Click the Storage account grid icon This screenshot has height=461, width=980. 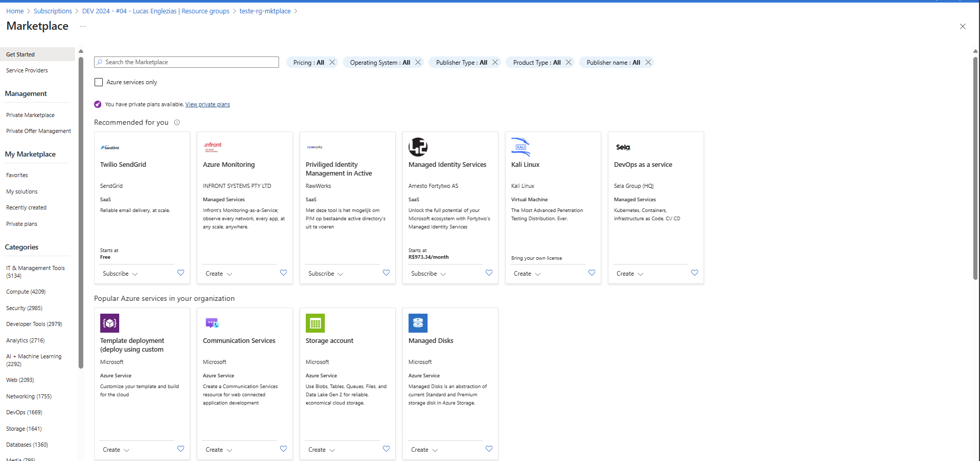click(315, 323)
